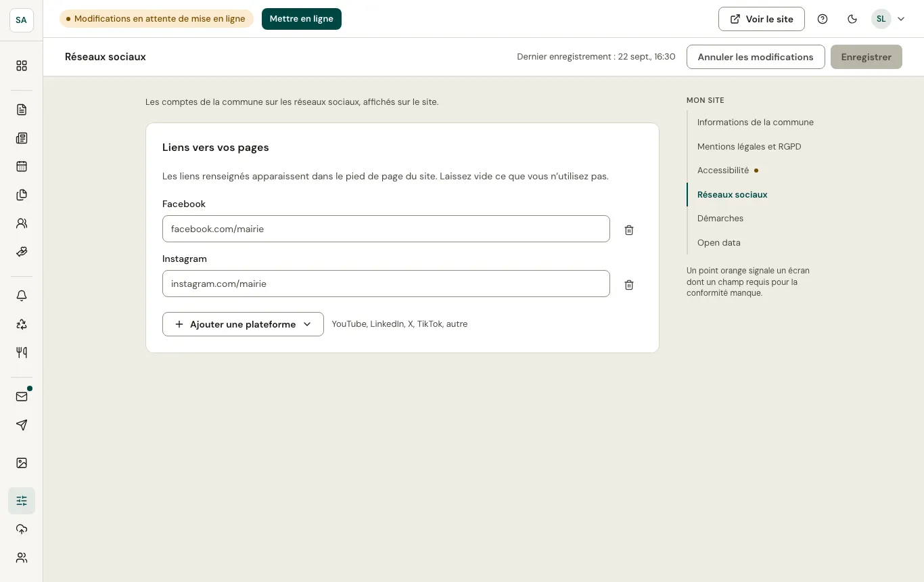Open the hand-with-heart icon in sidebar
The height and width of the screenshot is (582, 924).
coord(22,252)
